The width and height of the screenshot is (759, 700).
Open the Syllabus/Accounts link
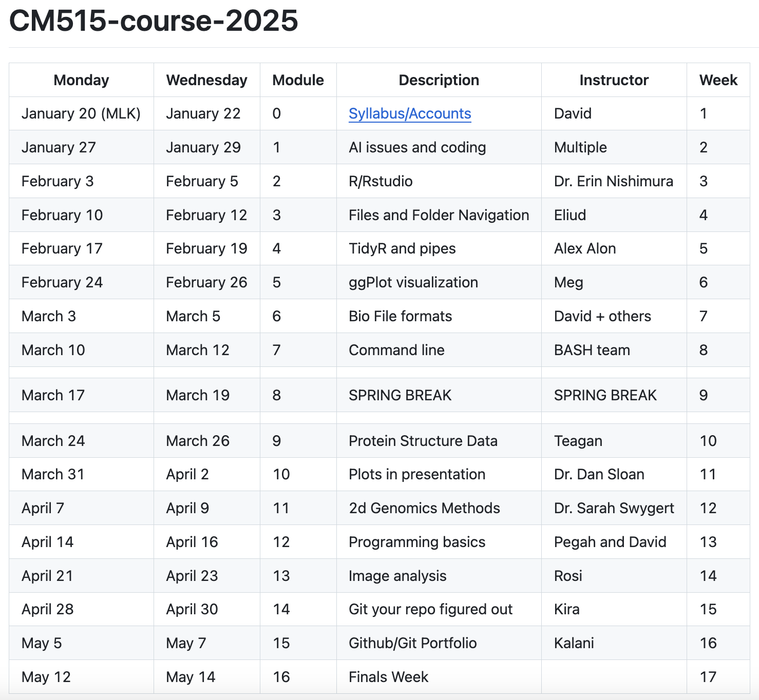point(409,113)
